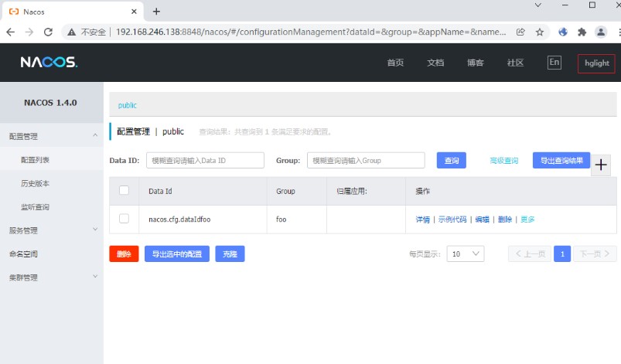The height and width of the screenshot is (364, 621).
Task: Click 编辑 for nacos.cfg.dataIdfoo
Action: (x=482, y=219)
